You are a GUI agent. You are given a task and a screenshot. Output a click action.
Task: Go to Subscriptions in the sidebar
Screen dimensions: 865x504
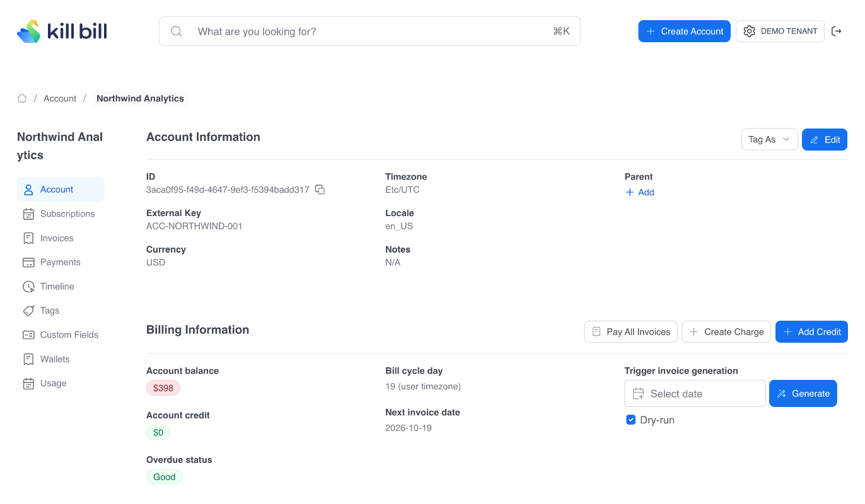[x=61, y=214]
